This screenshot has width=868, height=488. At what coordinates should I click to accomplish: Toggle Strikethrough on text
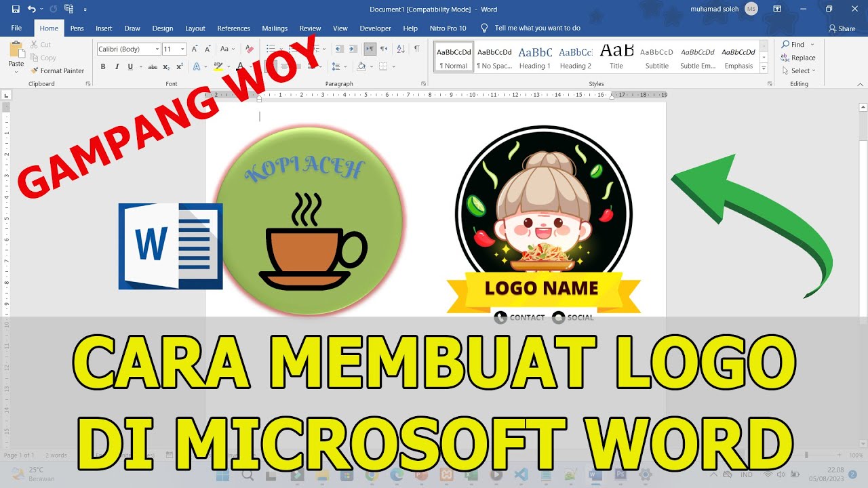pyautogui.click(x=153, y=66)
